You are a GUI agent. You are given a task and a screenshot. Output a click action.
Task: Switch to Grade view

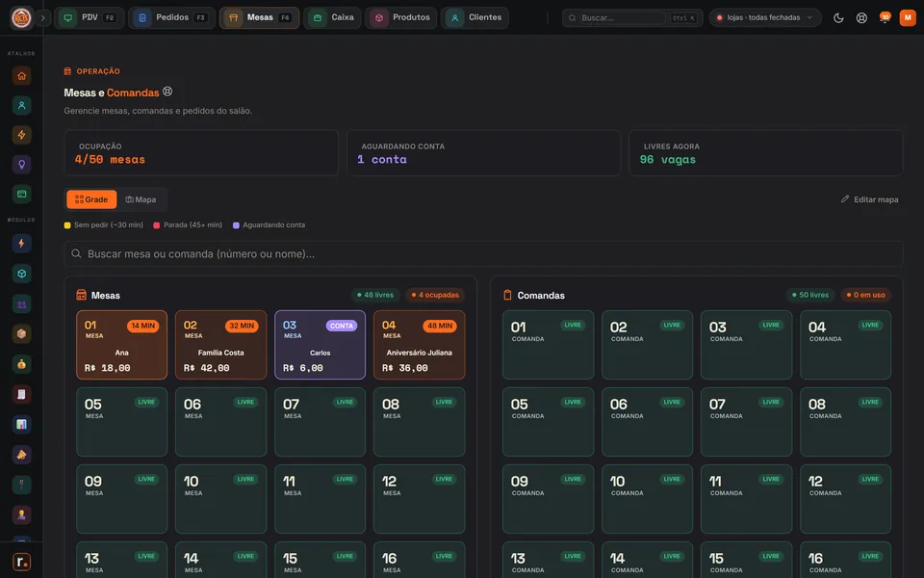pyautogui.click(x=91, y=199)
